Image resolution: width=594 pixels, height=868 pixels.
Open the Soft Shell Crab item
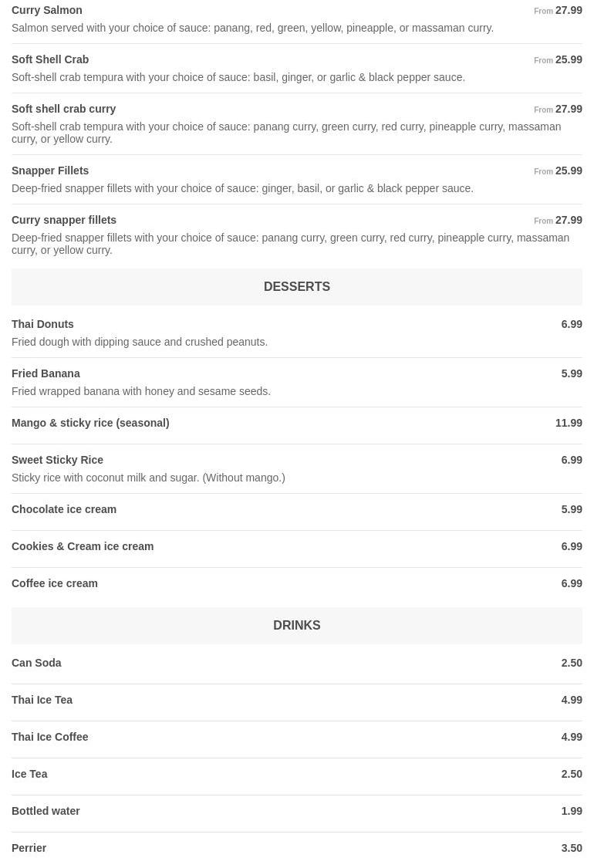click(50, 59)
